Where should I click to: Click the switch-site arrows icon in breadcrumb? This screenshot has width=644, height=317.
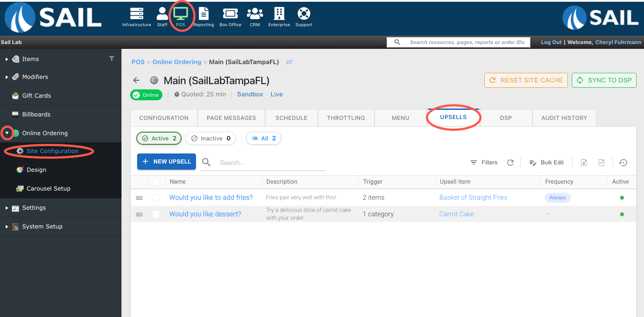[x=289, y=62]
